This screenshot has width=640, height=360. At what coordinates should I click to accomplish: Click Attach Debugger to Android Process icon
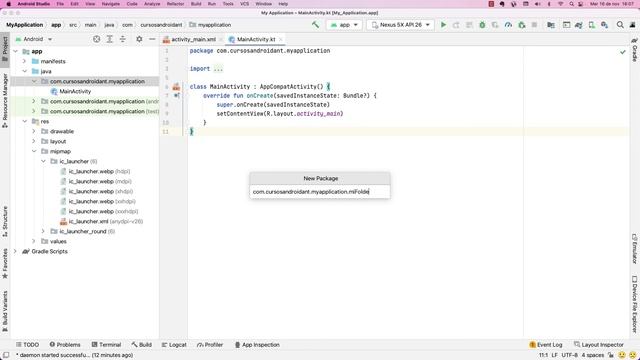click(521, 25)
